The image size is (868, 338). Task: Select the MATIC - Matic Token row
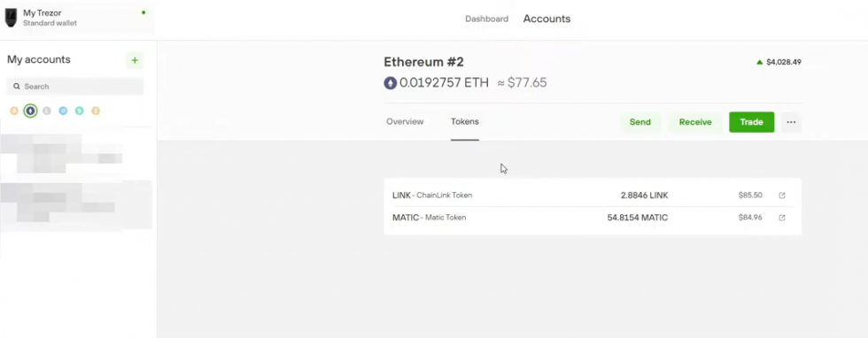coord(593,218)
